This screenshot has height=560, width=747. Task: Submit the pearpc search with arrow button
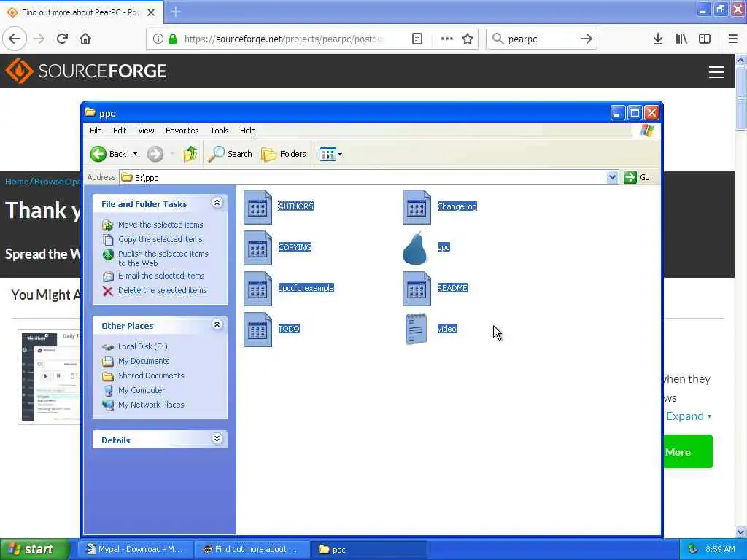pyautogui.click(x=587, y=39)
